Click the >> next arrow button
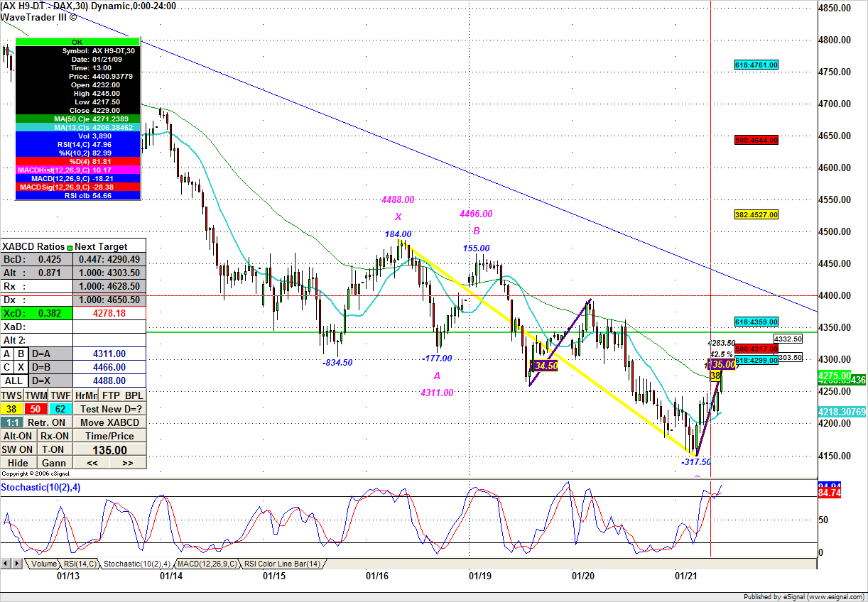Image resolution: width=868 pixels, height=602 pixels. pyautogui.click(x=128, y=463)
